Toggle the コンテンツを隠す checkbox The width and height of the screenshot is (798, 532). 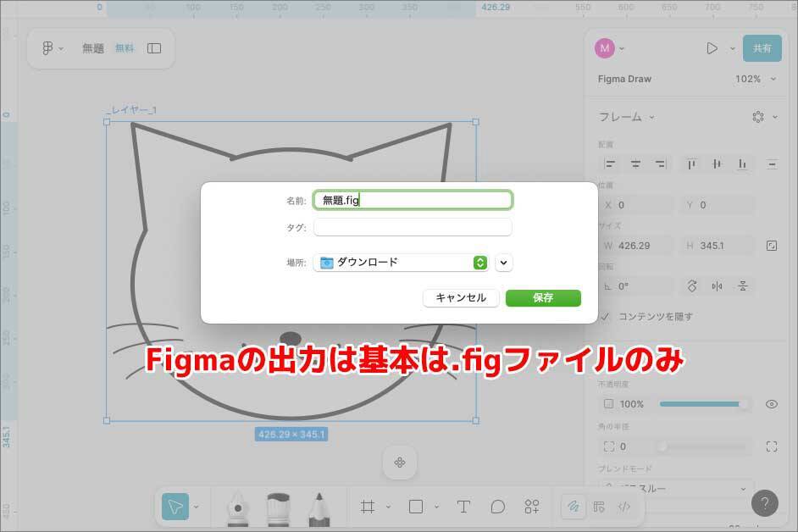point(606,317)
